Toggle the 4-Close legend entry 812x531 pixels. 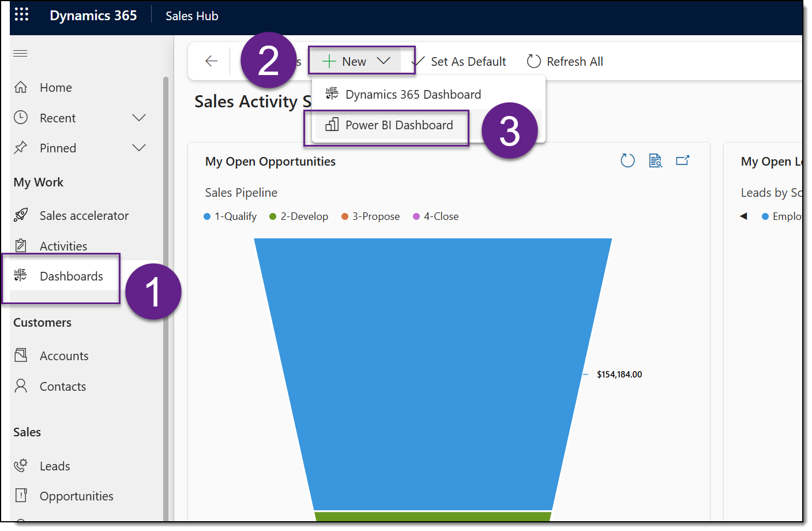pyautogui.click(x=435, y=216)
